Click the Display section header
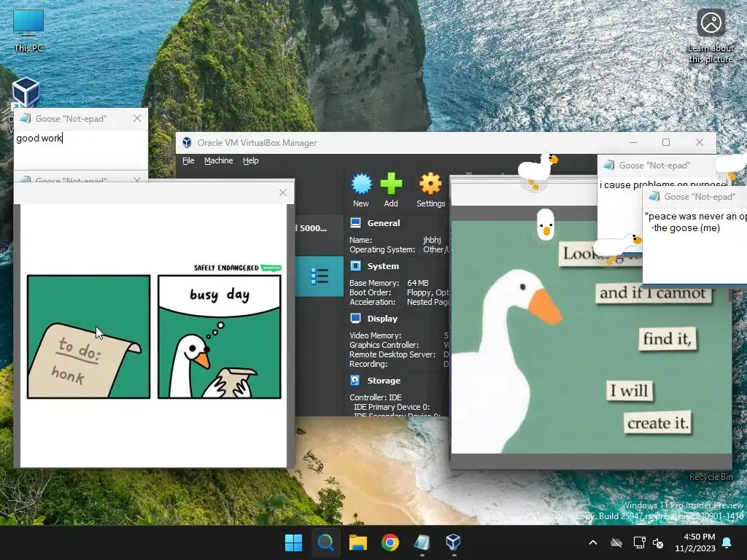 coord(382,319)
